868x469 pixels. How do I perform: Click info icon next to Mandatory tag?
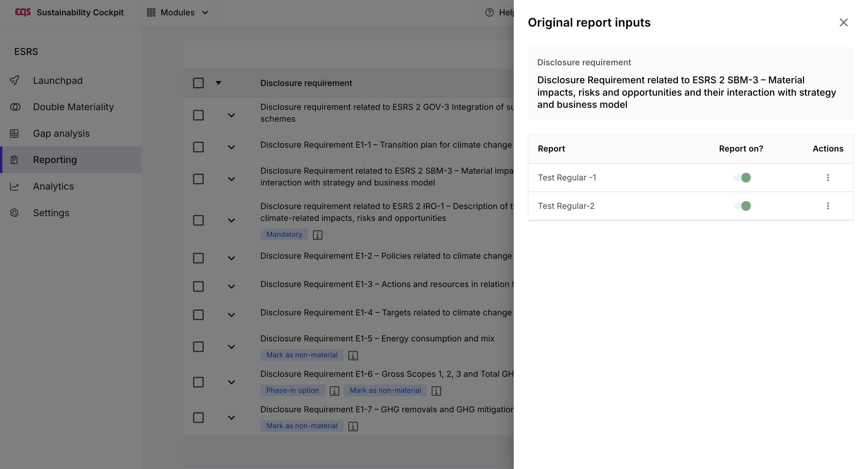tap(317, 235)
